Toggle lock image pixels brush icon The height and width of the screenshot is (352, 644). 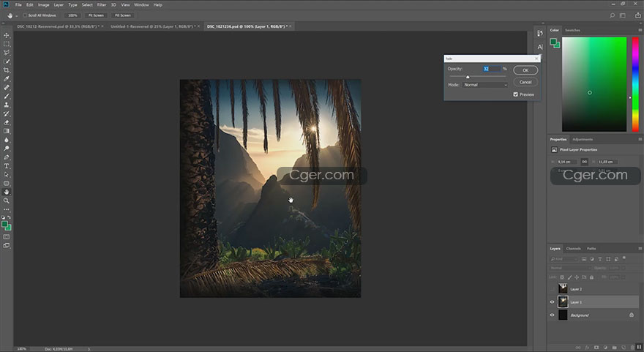pyautogui.click(x=569, y=277)
